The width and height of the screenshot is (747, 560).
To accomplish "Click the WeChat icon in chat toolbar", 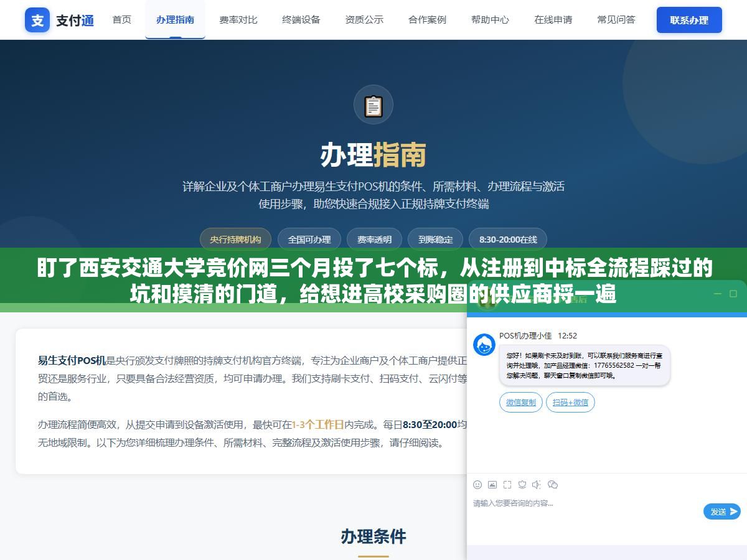I will (x=552, y=485).
